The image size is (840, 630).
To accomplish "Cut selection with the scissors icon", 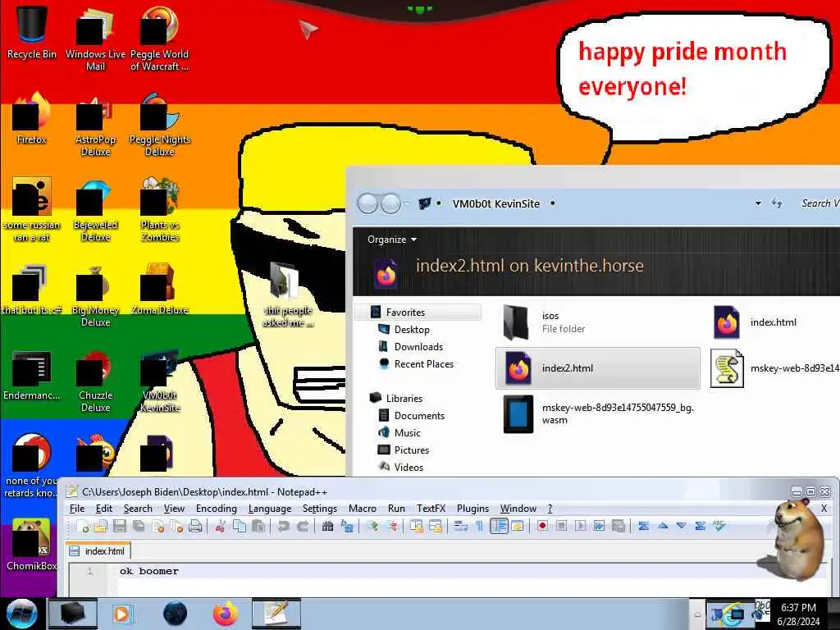I will pos(220,527).
